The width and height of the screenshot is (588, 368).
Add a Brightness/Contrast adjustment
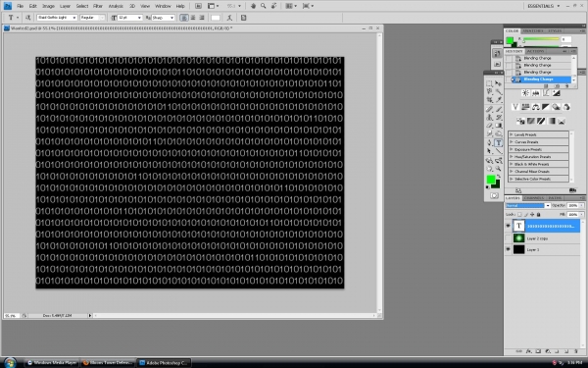[525, 93]
